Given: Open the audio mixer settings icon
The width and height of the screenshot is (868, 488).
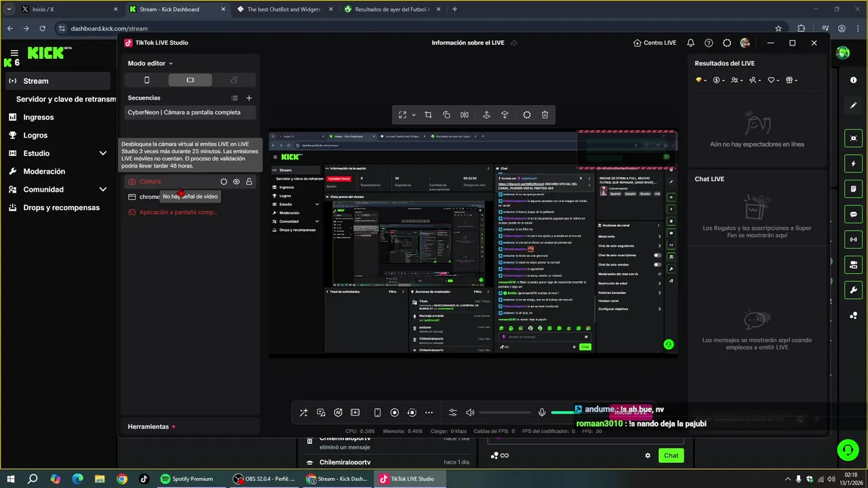Looking at the screenshot, I should 453,413.
